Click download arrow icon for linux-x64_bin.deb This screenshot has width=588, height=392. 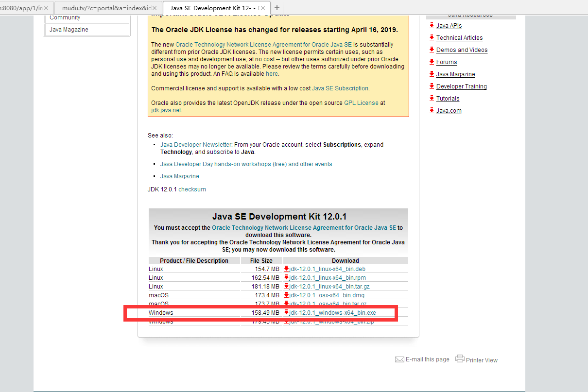point(287,269)
